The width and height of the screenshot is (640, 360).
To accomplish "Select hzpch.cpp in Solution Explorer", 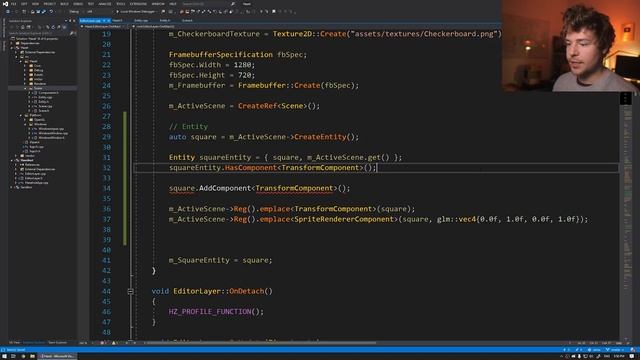I will (36, 147).
